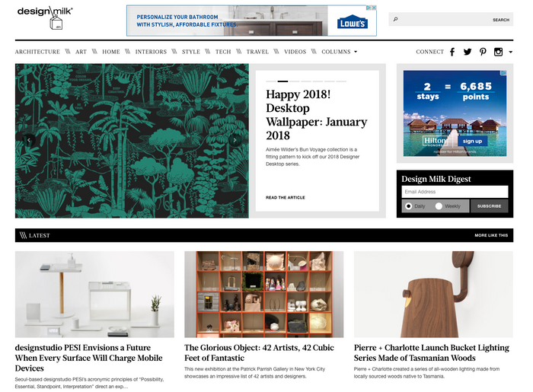Go to next slide in wallpaper carousel
Viewport: 533px width, 392px height.
pyautogui.click(x=235, y=140)
